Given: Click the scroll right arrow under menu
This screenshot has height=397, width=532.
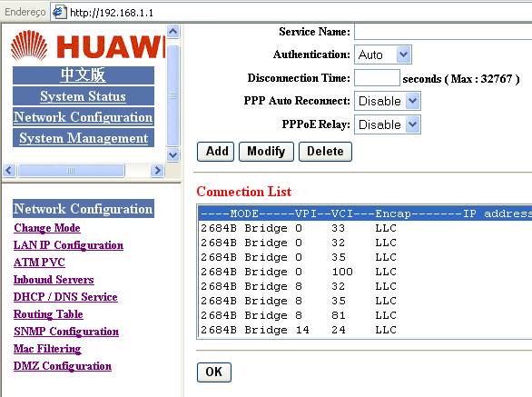Looking at the screenshot, I should tap(157, 170).
